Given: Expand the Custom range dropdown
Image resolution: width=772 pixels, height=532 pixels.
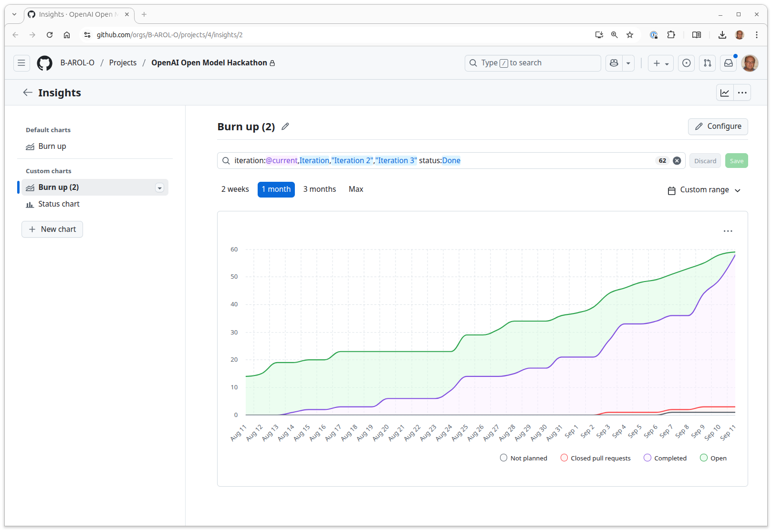Looking at the screenshot, I should pos(704,190).
